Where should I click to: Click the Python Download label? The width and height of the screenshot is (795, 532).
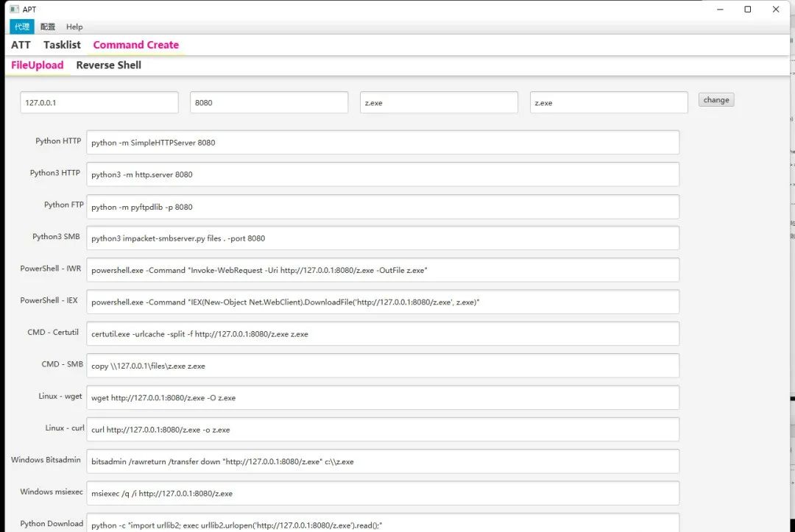point(52,524)
